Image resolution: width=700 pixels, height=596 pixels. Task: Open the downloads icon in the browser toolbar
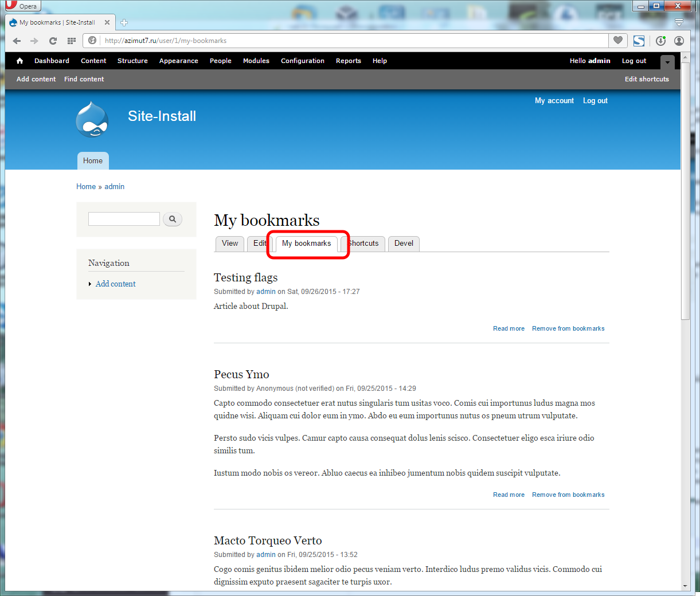point(660,41)
